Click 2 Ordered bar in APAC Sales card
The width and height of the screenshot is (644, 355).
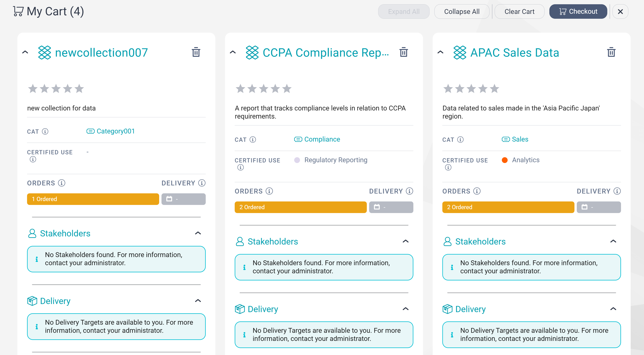[508, 207]
